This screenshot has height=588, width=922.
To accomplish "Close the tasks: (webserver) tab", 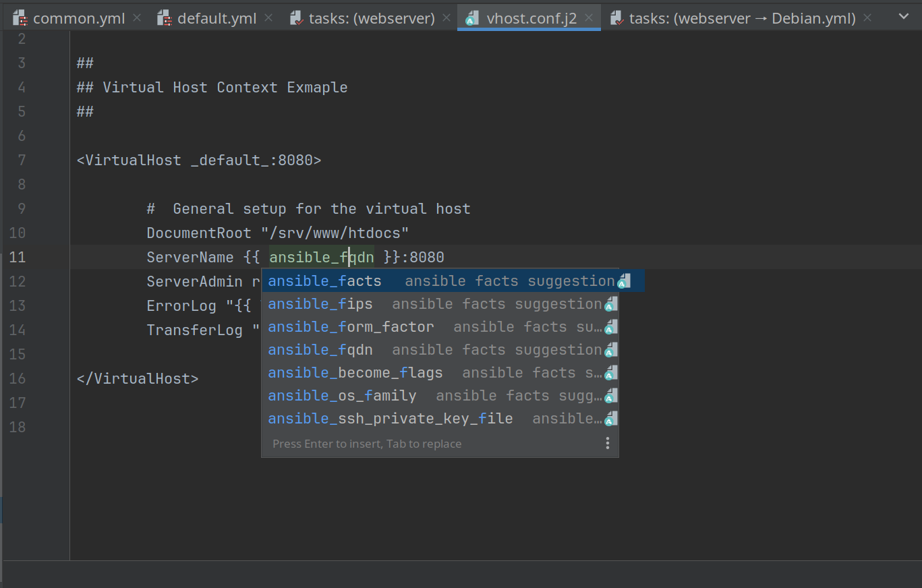I will pyautogui.click(x=447, y=18).
